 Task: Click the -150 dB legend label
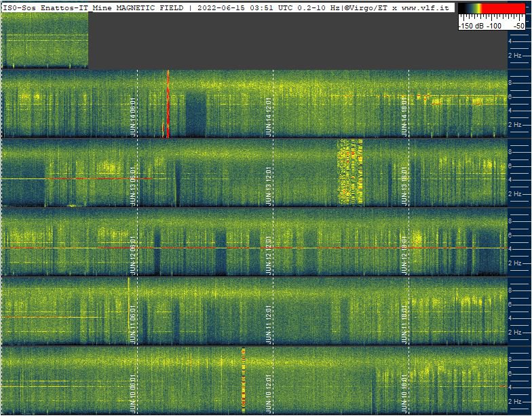click(471, 26)
